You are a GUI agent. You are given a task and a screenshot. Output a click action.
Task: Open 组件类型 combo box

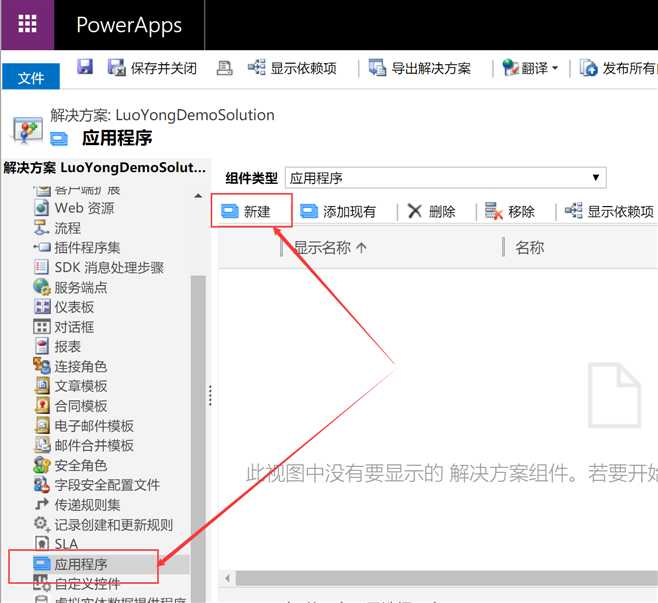coord(445,178)
